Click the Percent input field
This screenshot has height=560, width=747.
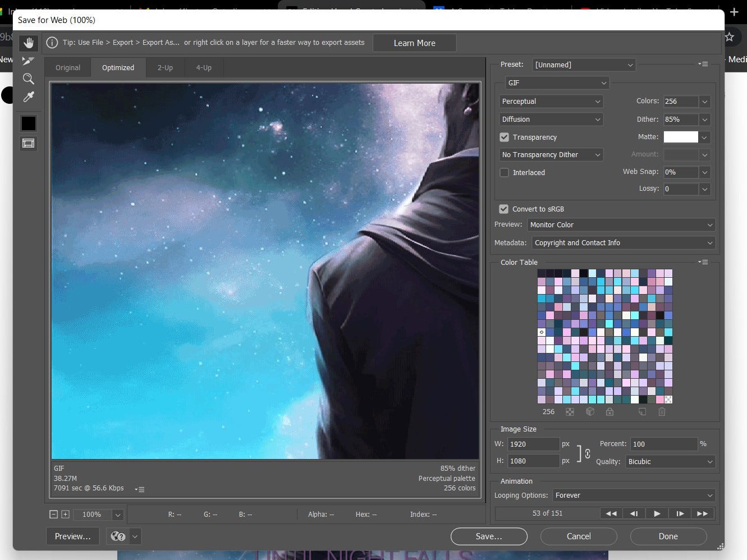(664, 444)
